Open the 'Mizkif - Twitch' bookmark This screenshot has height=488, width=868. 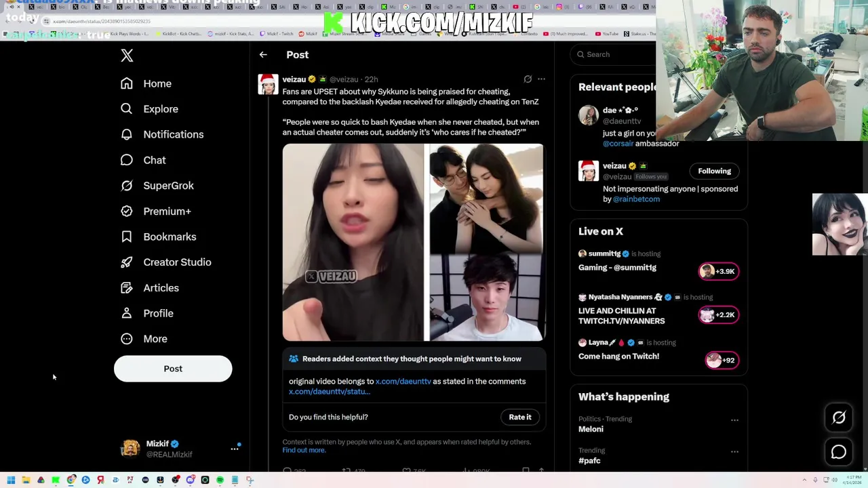click(x=277, y=34)
